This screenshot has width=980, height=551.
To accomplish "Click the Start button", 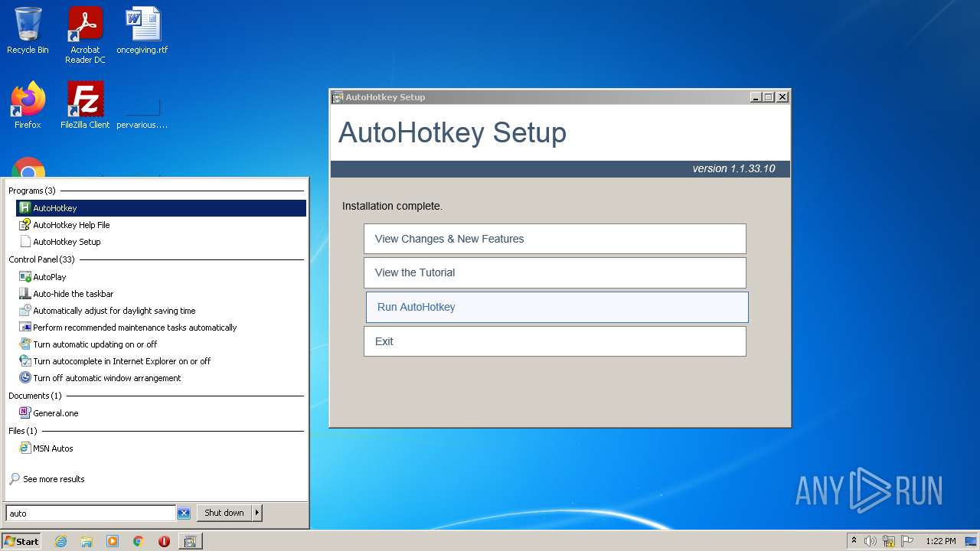I will (x=21, y=541).
